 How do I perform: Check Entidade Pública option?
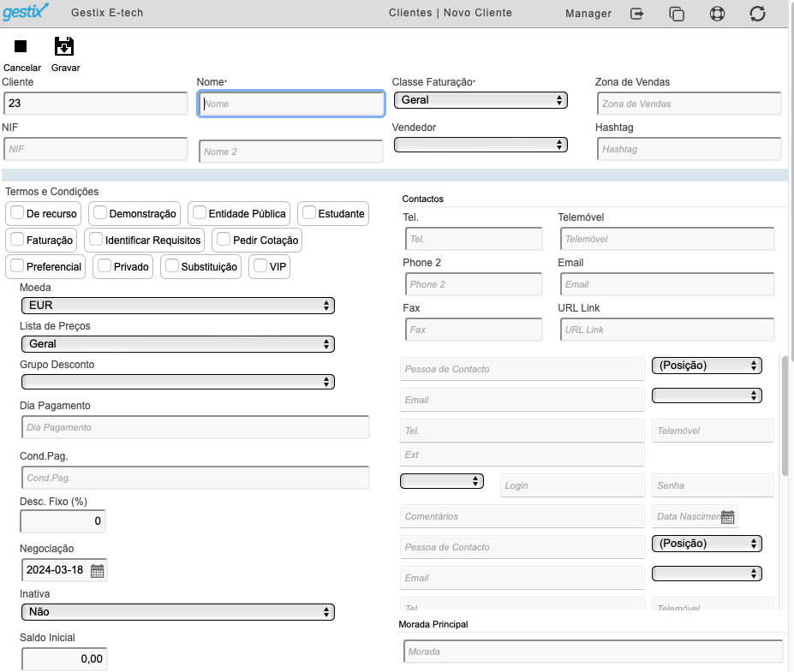click(200, 212)
